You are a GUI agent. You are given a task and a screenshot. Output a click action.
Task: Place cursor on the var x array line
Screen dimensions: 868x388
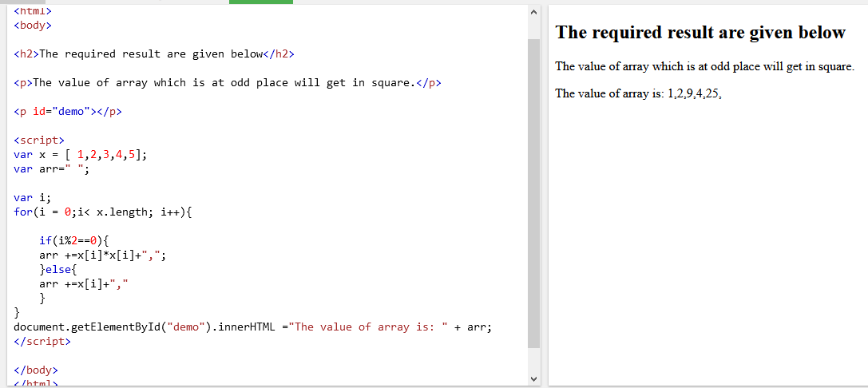[80, 155]
